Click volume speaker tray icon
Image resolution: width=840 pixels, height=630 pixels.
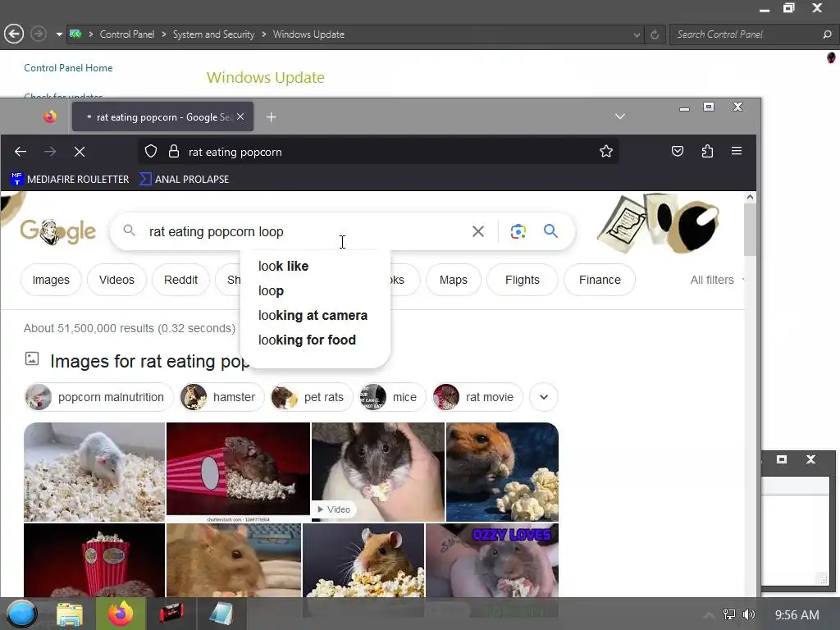(749, 614)
